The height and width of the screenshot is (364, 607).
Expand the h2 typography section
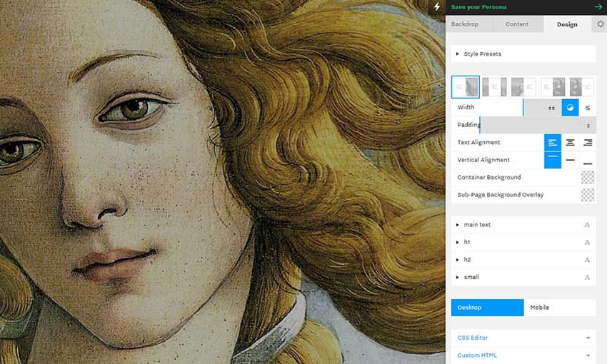(x=523, y=260)
